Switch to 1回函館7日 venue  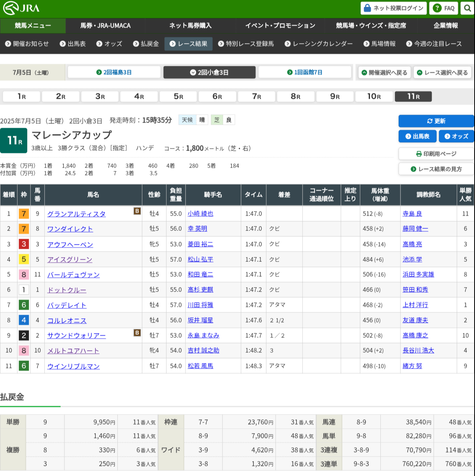[305, 72]
